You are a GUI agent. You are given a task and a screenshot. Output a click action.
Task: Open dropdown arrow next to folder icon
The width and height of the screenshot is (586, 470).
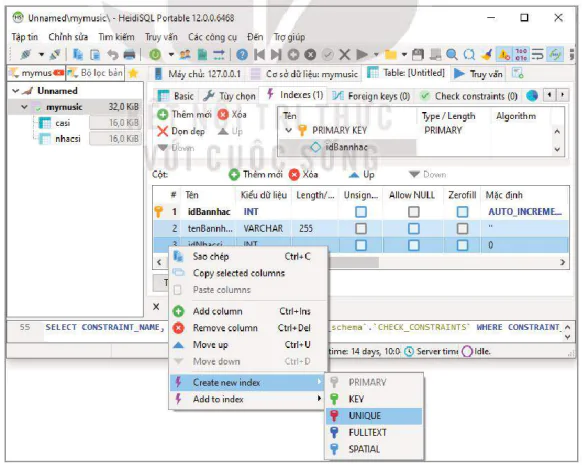pos(404,55)
